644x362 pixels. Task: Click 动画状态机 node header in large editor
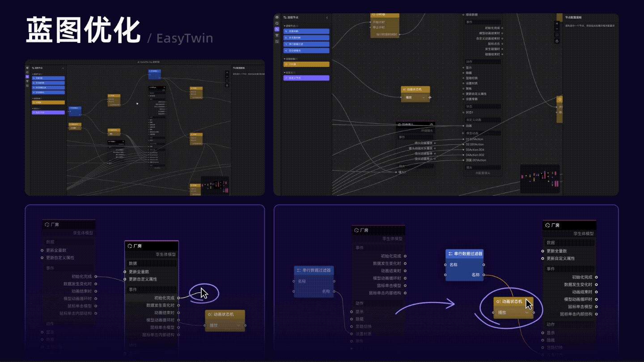click(415, 89)
